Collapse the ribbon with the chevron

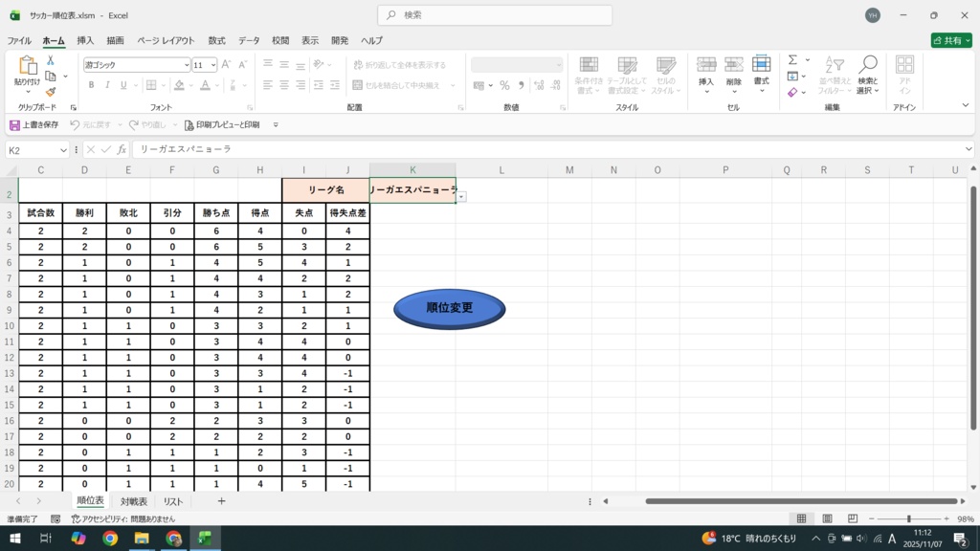(966, 105)
